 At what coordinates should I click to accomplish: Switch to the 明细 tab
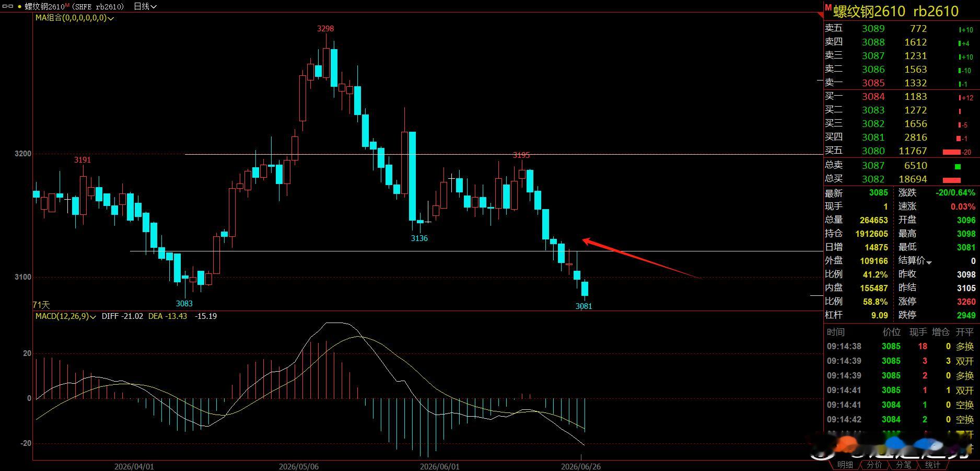pos(845,465)
